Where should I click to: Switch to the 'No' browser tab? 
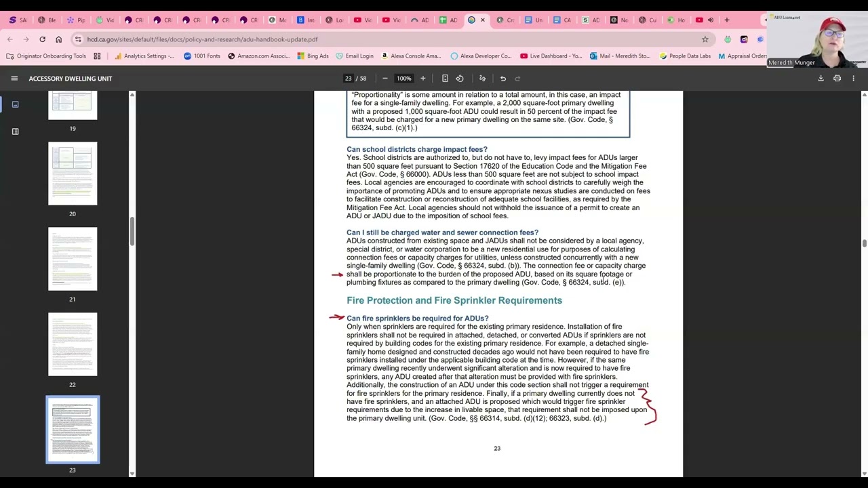tap(619, 20)
